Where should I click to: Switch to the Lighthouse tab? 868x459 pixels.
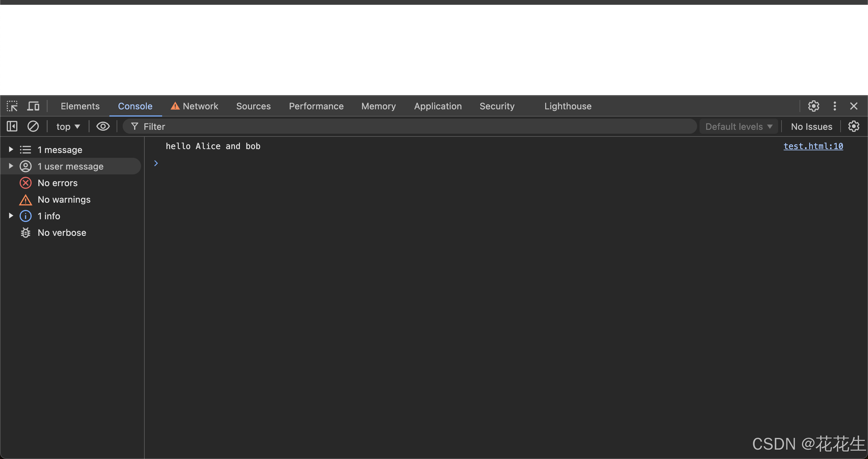[x=568, y=106]
